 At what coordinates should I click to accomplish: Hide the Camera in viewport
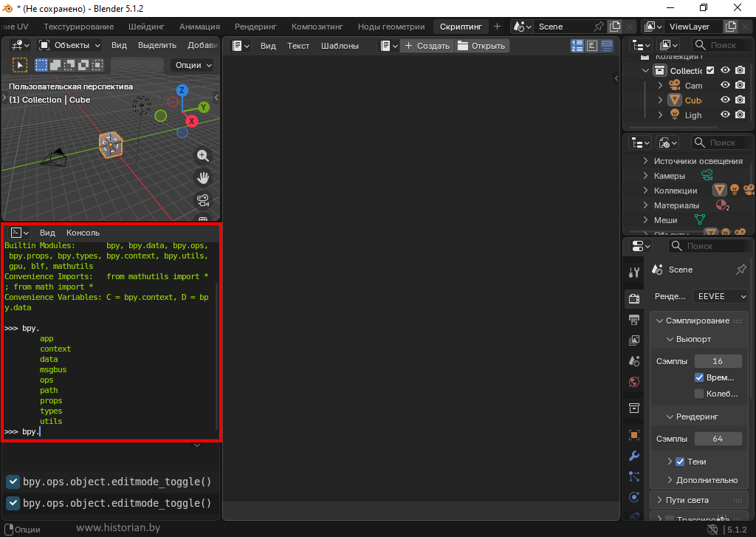tap(725, 85)
